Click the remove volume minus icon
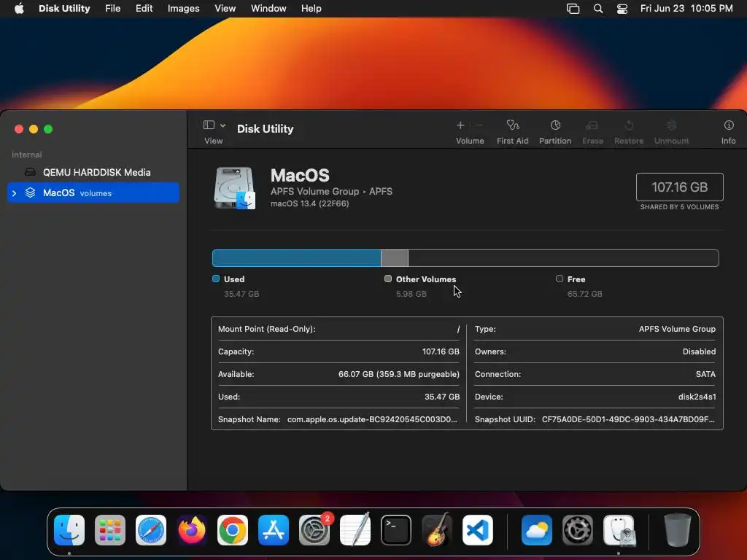This screenshot has width=747, height=560. (479, 125)
